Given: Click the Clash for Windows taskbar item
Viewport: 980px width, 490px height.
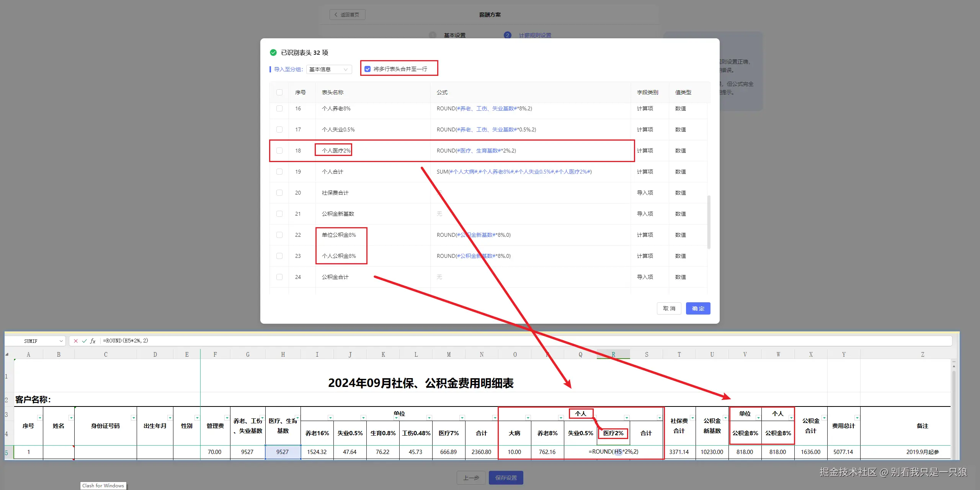Looking at the screenshot, I should [x=103, y=485].
